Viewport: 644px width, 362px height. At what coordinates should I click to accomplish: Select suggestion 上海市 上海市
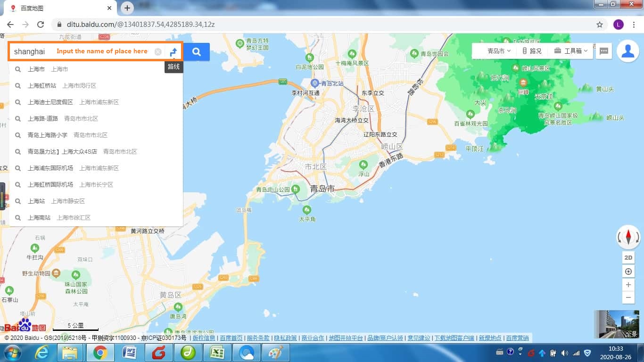click(x=96, y=69)
